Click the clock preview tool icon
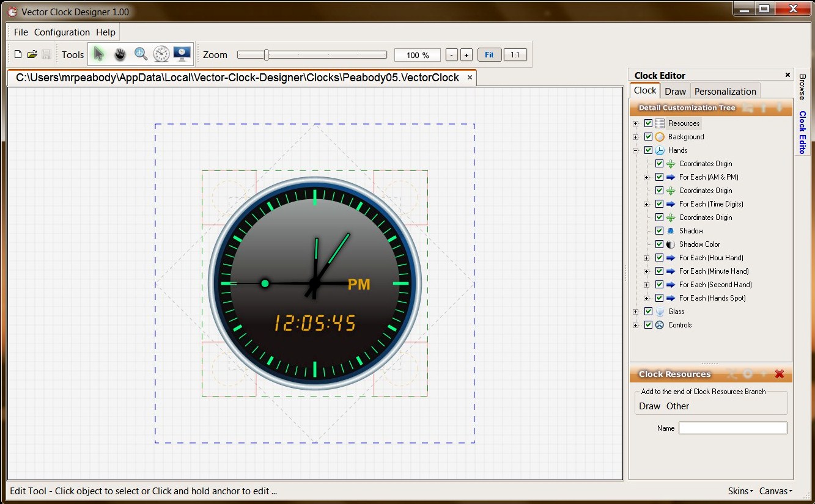This screenshot has height=504, width=815. (x=161, y=54)
